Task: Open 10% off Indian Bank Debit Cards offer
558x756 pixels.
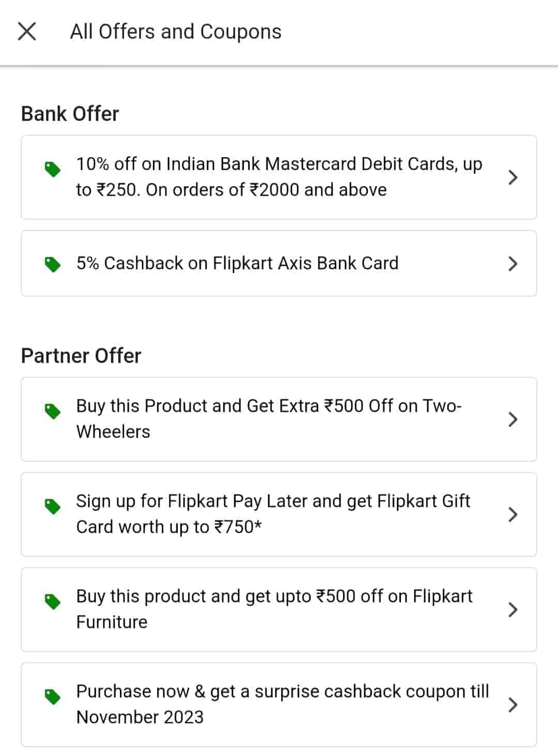Action: pos(279,177)
